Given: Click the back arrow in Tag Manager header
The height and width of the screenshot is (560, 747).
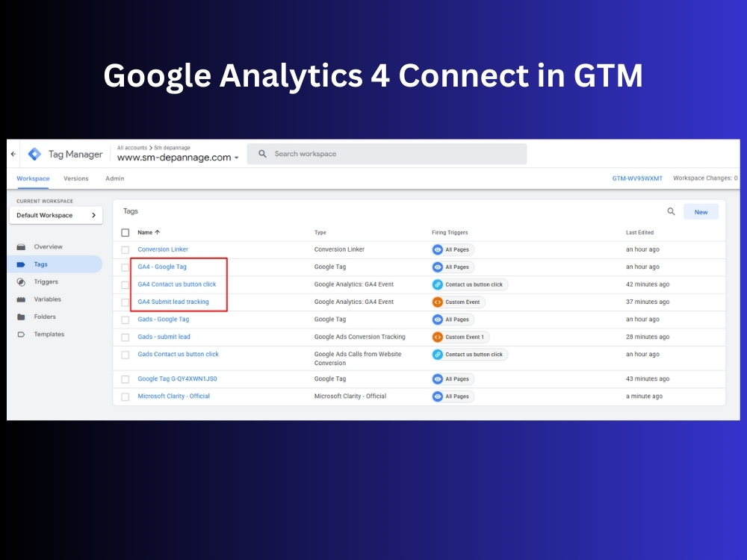Looking at the screenshot, I should point(13,154).
